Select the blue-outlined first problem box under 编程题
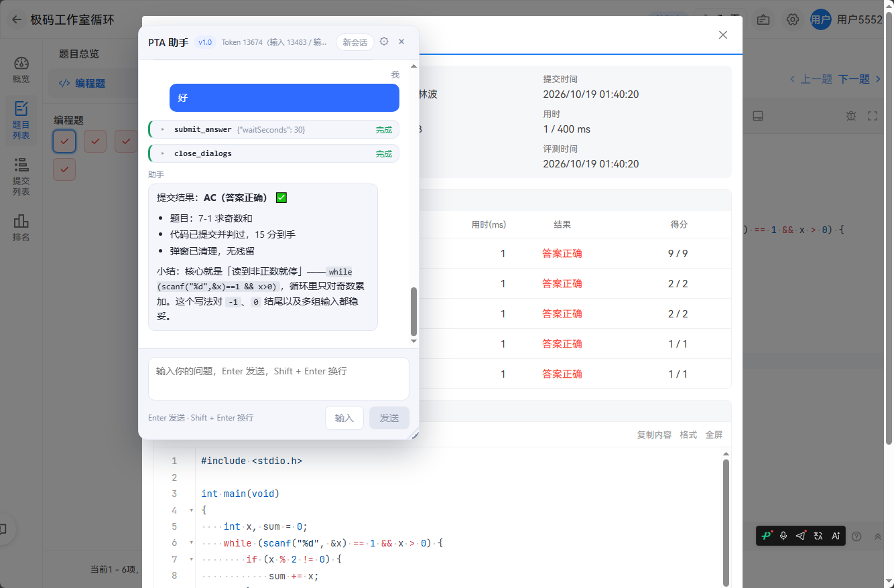Screen dimensions: 894x588 coord(64,141)
